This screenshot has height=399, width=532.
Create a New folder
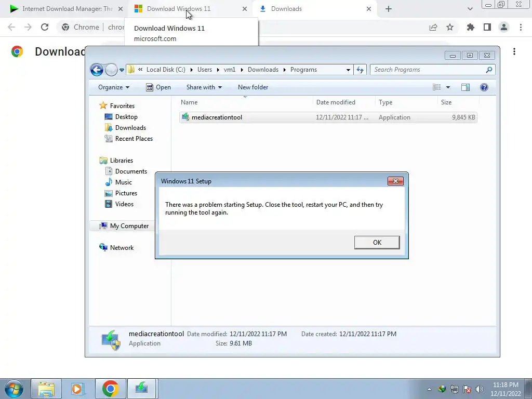pyautogui.click(x=253, y=87)
